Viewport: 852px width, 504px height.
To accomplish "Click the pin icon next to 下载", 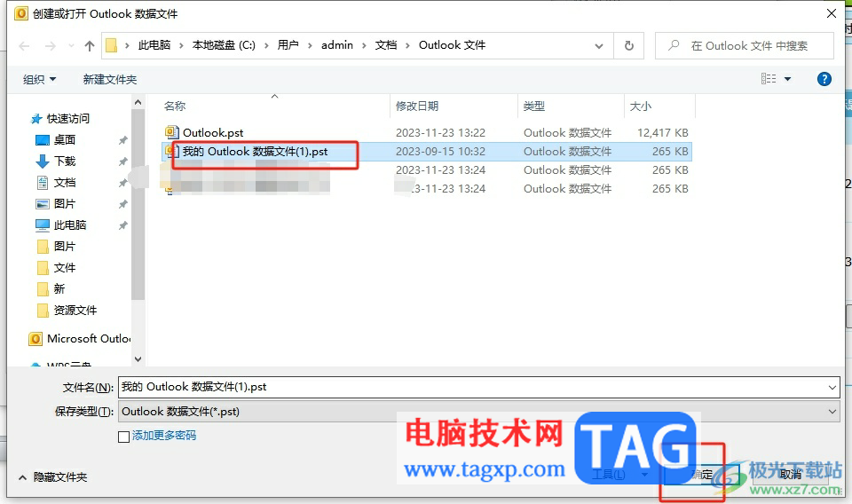I will [x=123, y=161].
